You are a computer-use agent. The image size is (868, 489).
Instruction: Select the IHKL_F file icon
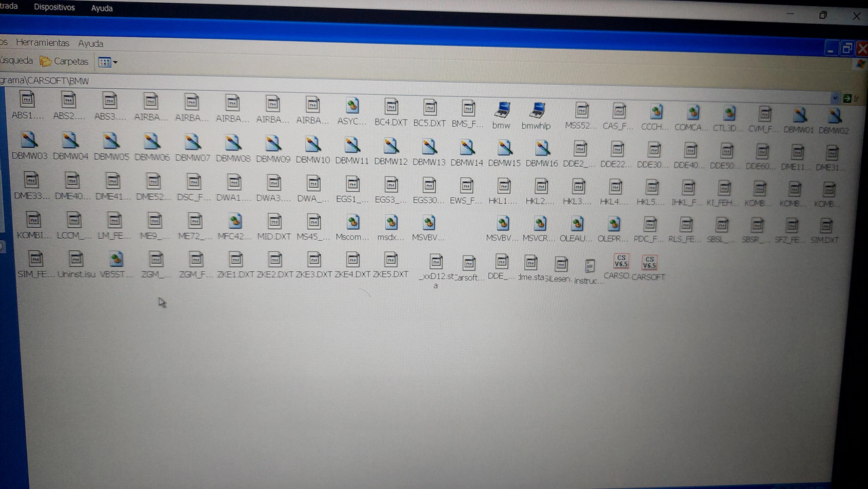(x=688, y=188)
